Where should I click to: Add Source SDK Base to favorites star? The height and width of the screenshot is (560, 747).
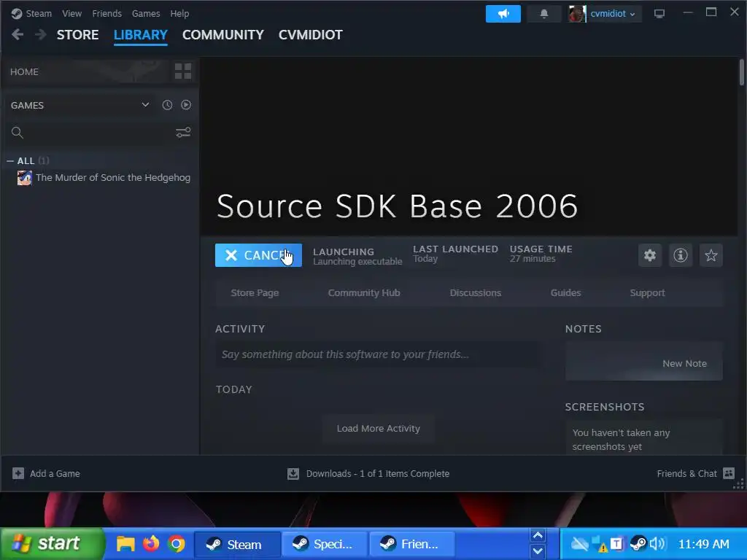tap(711, 255)
